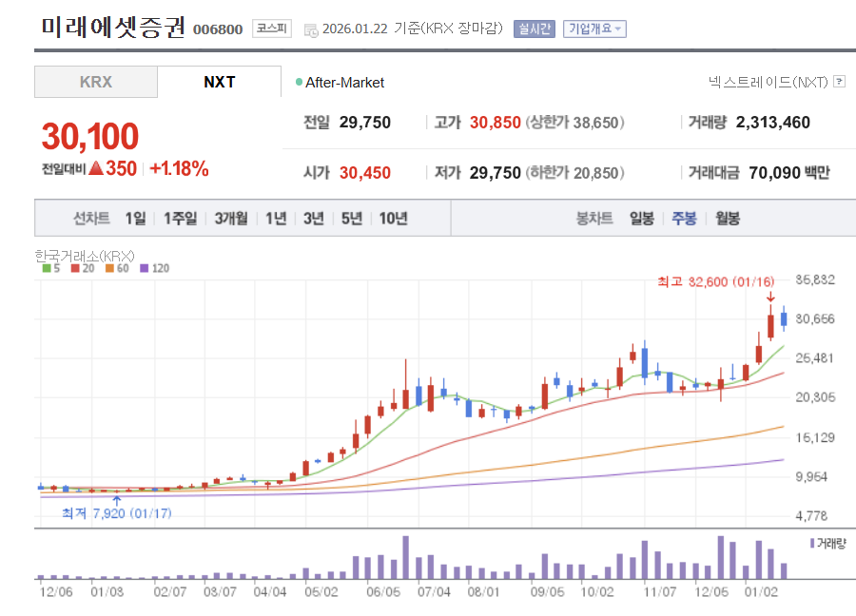Click the stock name 미래에셋증권
The image size is (856, 616).
[x=113, y=28]
